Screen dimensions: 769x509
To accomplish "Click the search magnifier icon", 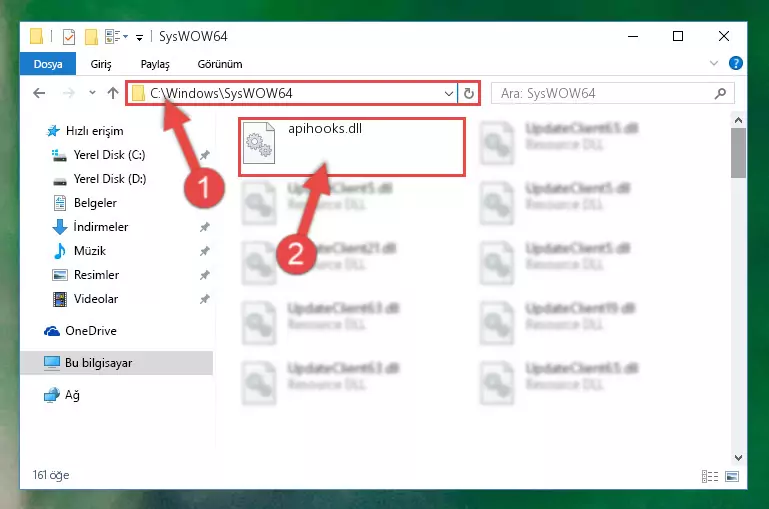I will tap(720, 93).
